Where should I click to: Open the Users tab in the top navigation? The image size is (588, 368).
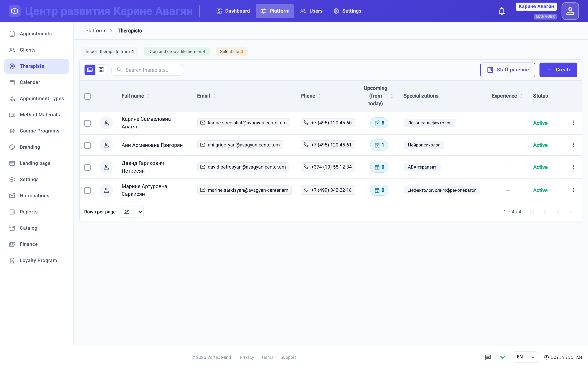[x=311, y=11]
